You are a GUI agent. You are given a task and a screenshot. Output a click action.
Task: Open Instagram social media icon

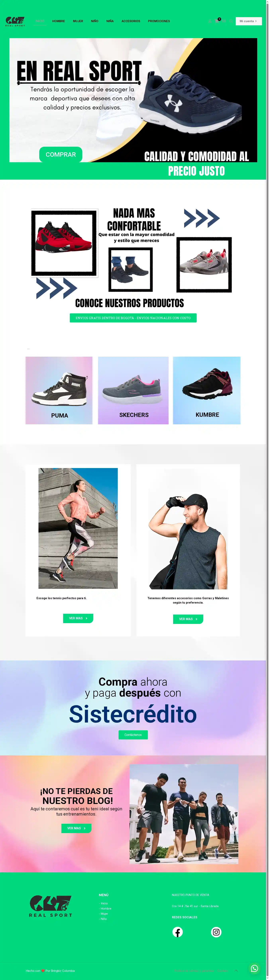[x=216, y=932]
